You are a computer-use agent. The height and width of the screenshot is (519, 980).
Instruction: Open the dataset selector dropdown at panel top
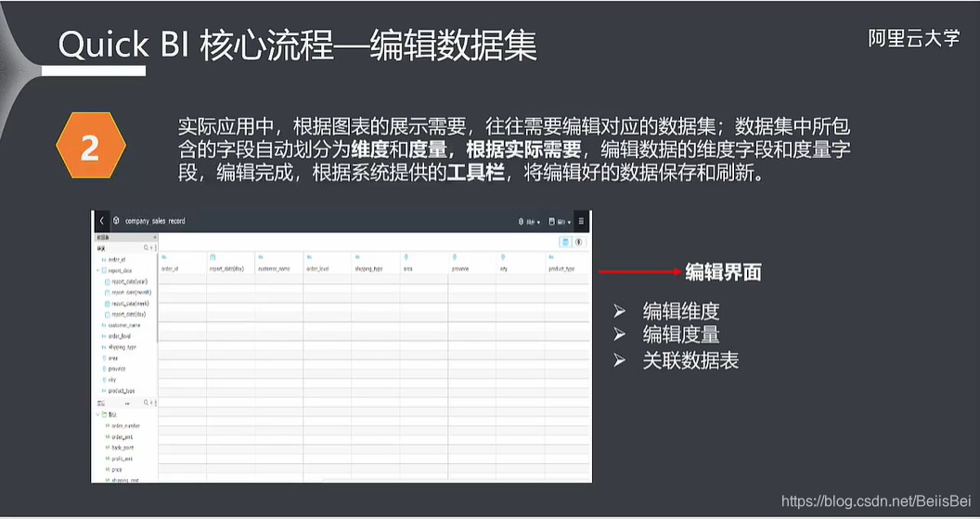126,238
